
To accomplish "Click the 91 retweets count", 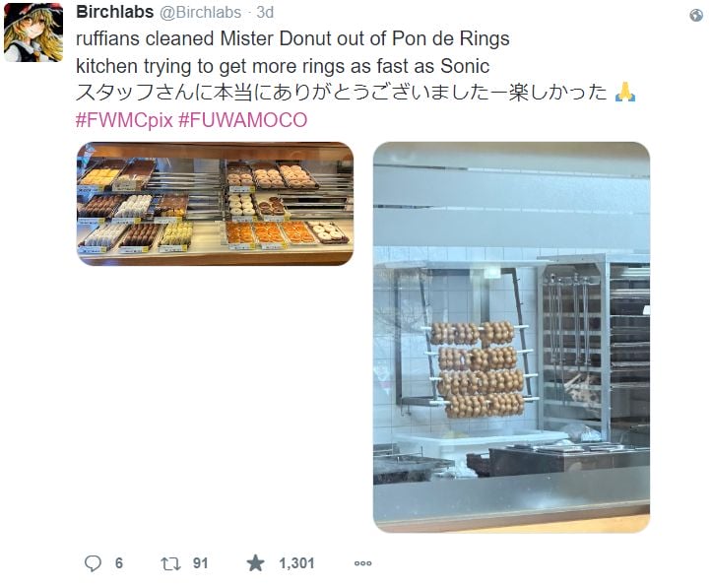I will (x=200, y=563).
